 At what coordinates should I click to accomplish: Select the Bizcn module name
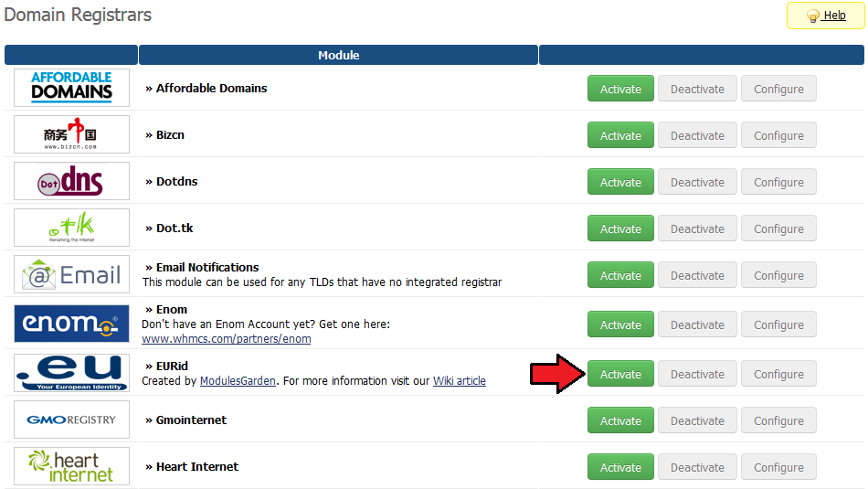170,134
